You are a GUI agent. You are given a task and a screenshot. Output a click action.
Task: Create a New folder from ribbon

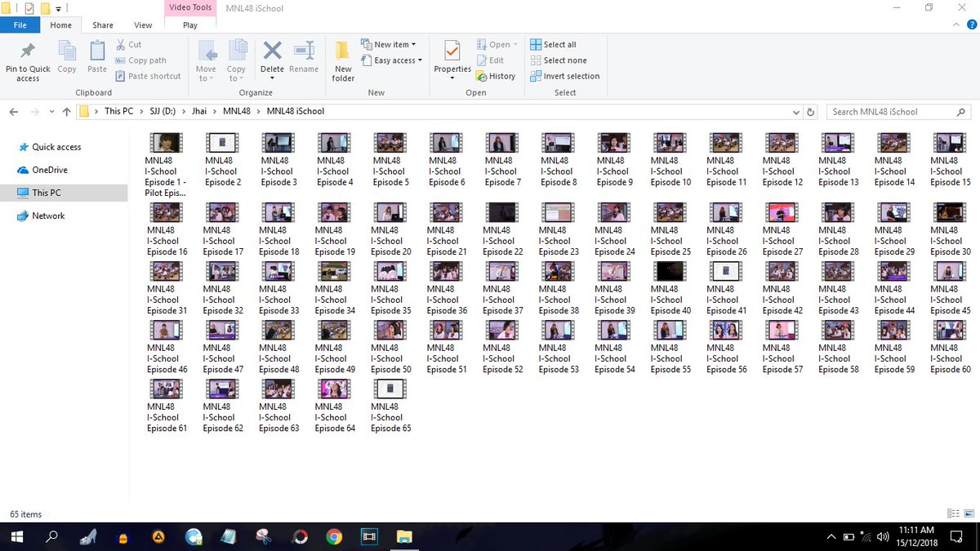point(343,60)
